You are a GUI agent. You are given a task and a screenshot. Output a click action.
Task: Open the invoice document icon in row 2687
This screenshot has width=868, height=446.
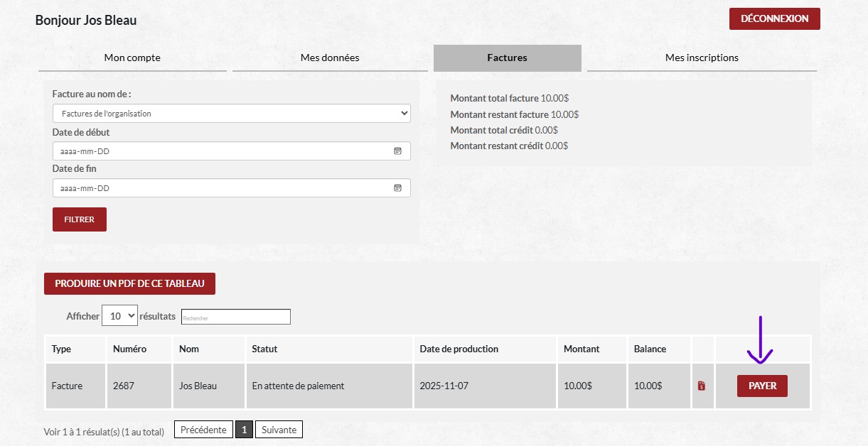[x=702, y=386]
